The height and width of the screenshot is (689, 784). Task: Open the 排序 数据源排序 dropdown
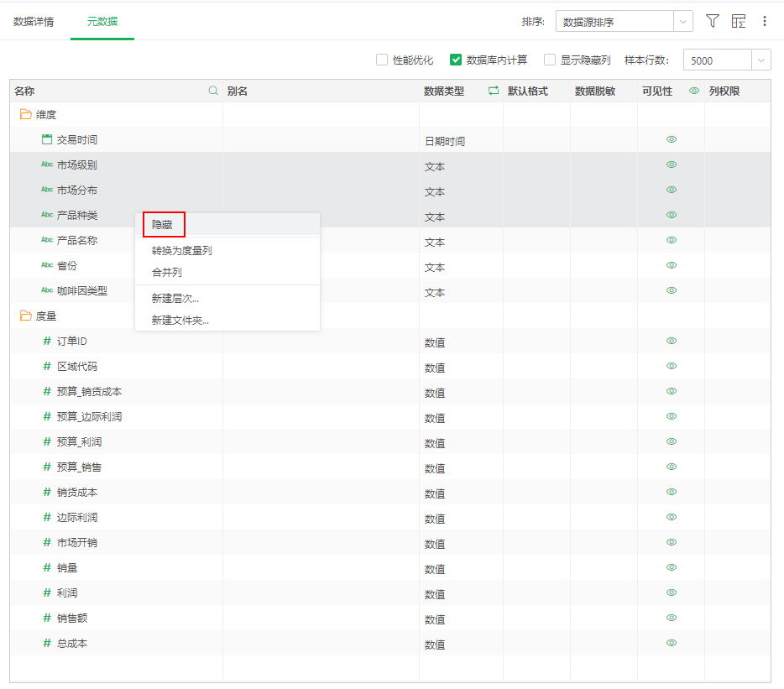coord(624,22)
